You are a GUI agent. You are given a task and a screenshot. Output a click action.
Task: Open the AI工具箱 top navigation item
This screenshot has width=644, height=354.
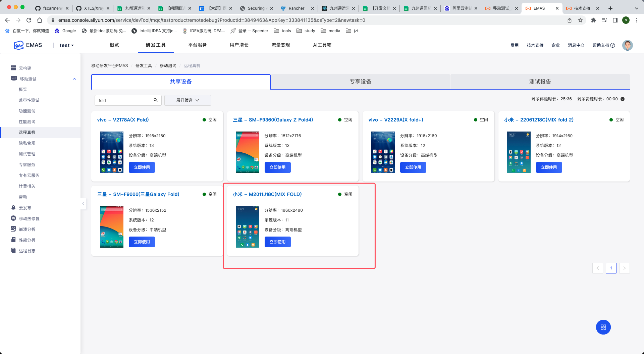322,45
